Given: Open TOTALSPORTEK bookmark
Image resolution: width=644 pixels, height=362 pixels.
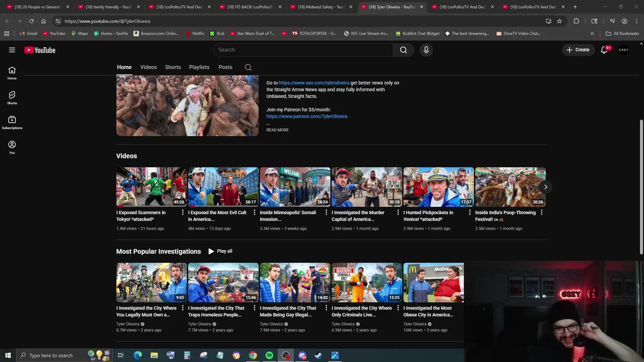Looking at the screenshot, I should [x=313, y=34].
